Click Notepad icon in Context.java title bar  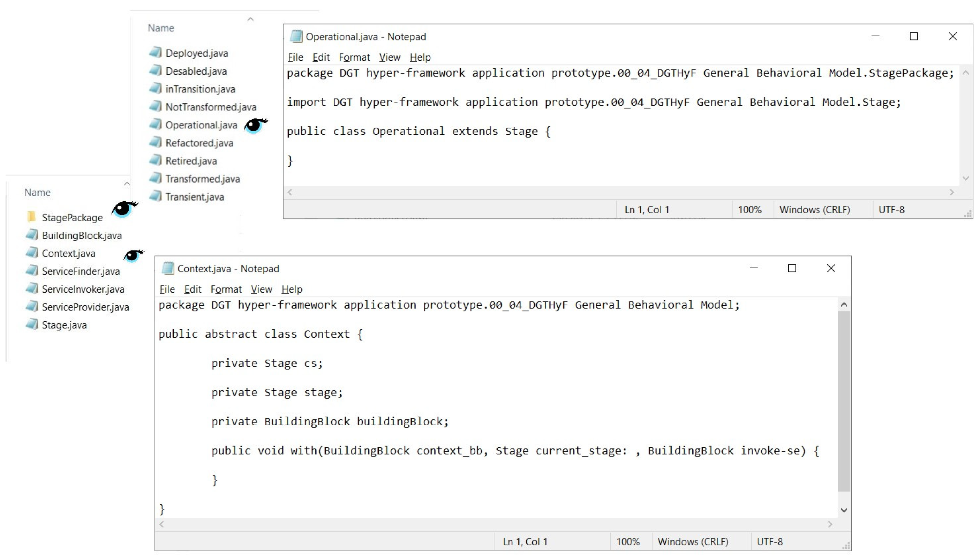(x=167, y=268)
